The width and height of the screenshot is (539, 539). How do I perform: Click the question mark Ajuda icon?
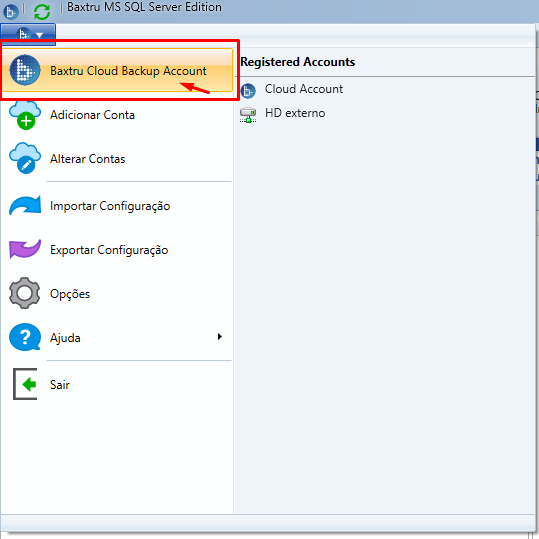25,337
